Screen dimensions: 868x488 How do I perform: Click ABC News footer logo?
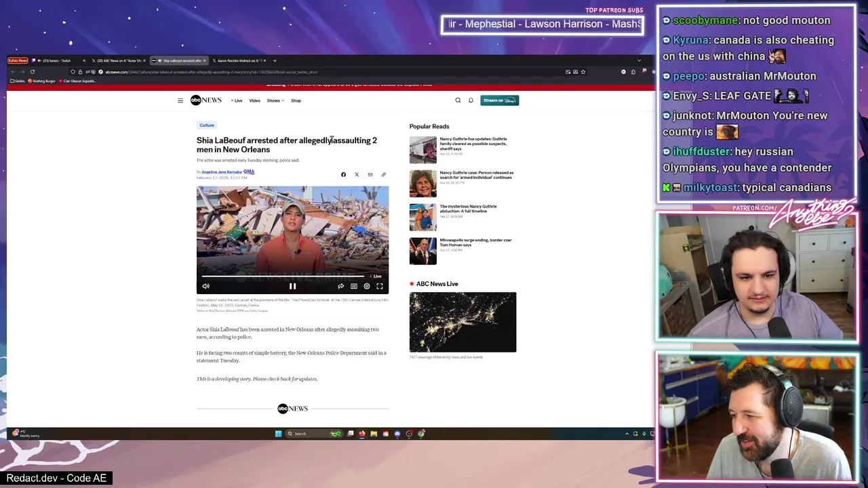point(292,408)
